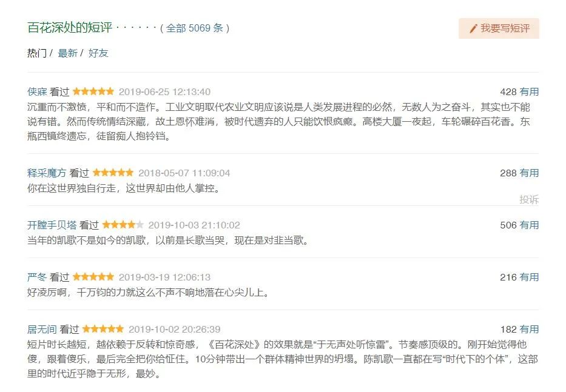The image size is (566, 392).
Task: Vote 有用 on 释采魔方's review
Action: pyautogui.click(x=529, y=173)
